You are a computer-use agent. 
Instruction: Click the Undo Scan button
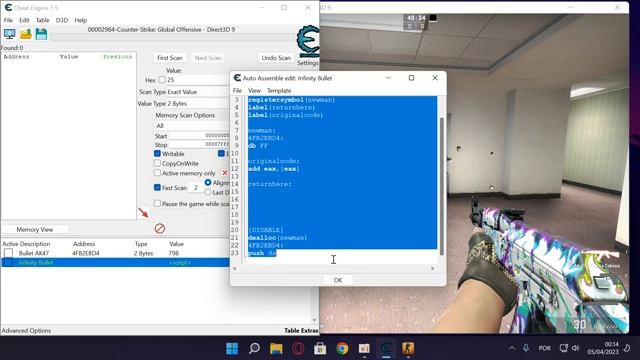tap(276, 58)
